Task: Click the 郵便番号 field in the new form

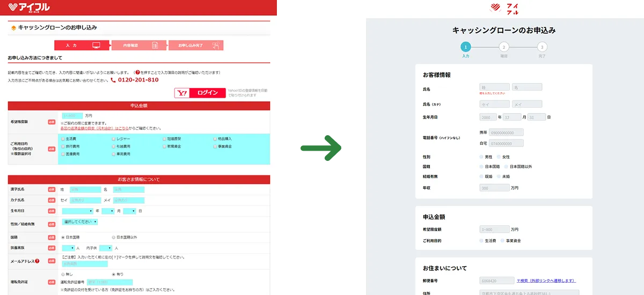Action: point(496,281)
